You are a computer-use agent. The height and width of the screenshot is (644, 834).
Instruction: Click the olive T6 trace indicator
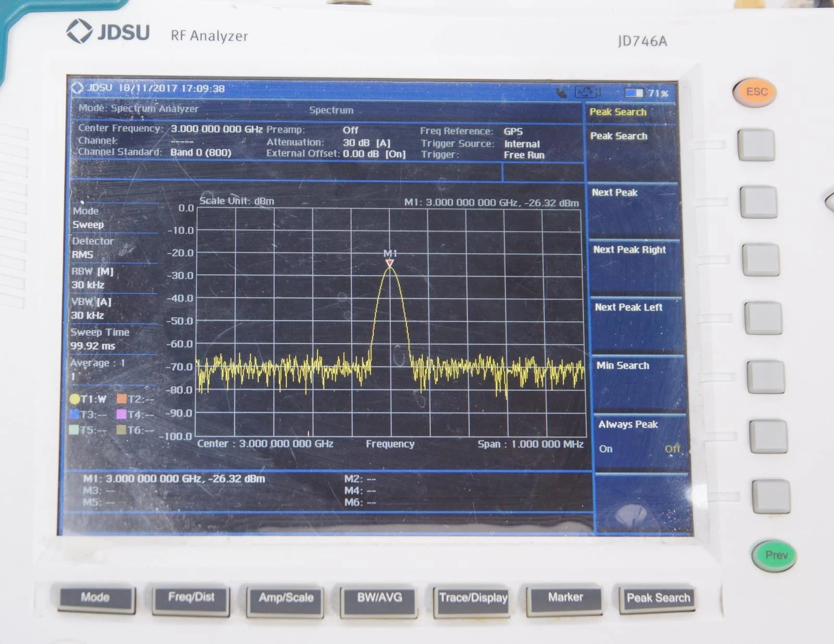click(135, 430)
